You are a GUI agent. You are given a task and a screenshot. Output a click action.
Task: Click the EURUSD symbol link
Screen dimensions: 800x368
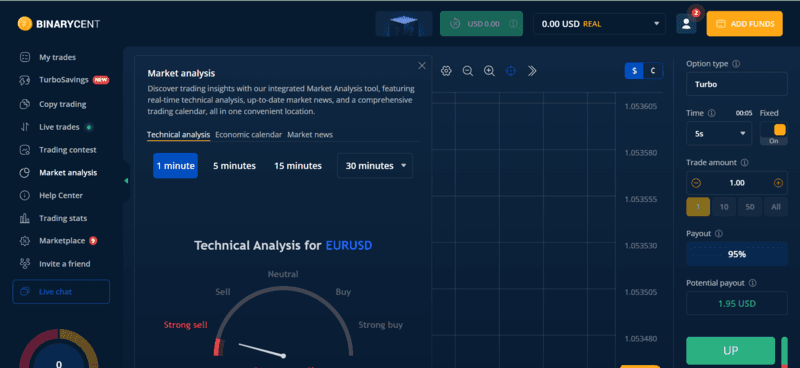pyautogui.click(x=349, y=246)
